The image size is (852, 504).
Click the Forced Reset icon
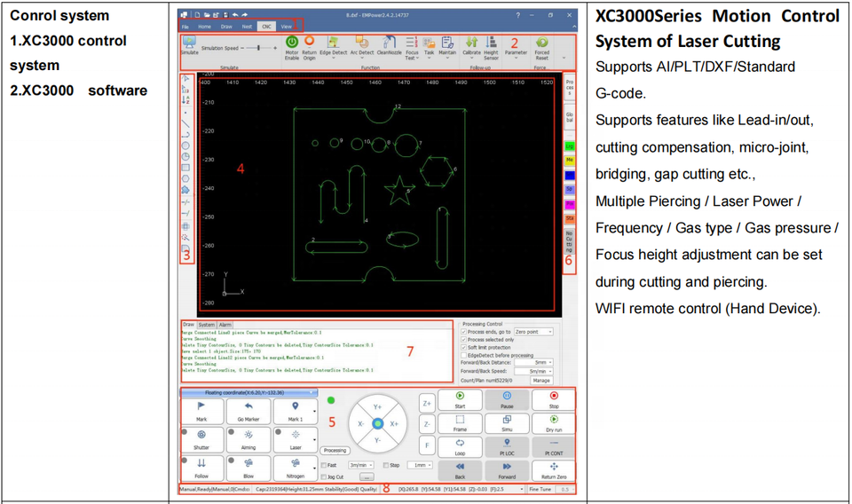click(x=541, y=43)
